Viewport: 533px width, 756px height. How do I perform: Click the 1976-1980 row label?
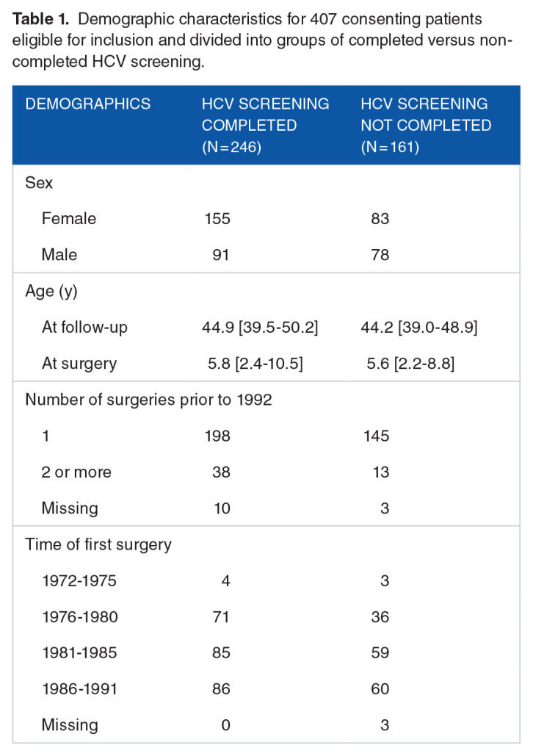(x=79, y=617)
